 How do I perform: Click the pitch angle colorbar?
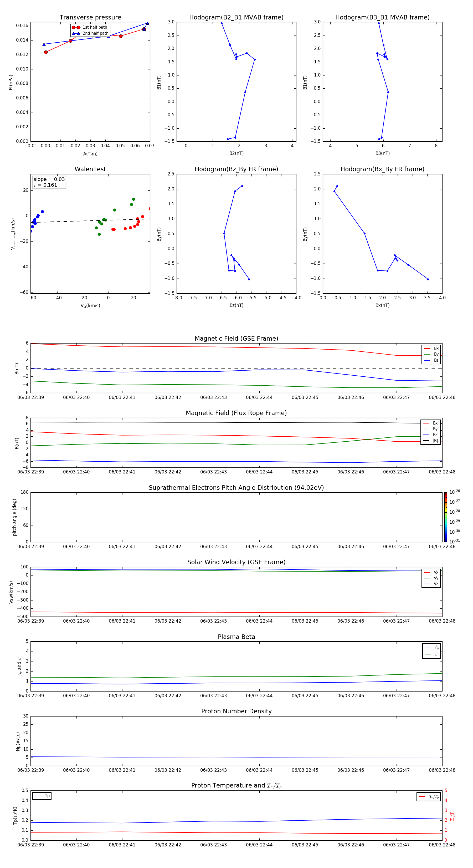(446, 517)
